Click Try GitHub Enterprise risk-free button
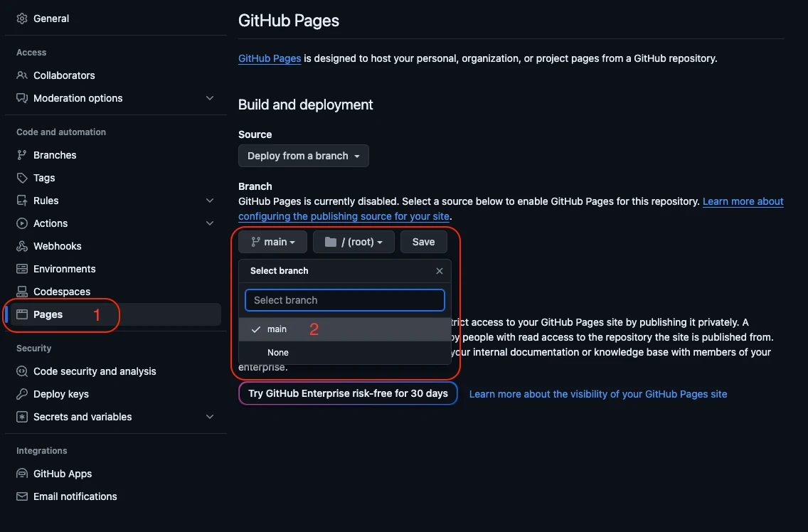This screenshot has width=808, height=532. click(348, 393)
